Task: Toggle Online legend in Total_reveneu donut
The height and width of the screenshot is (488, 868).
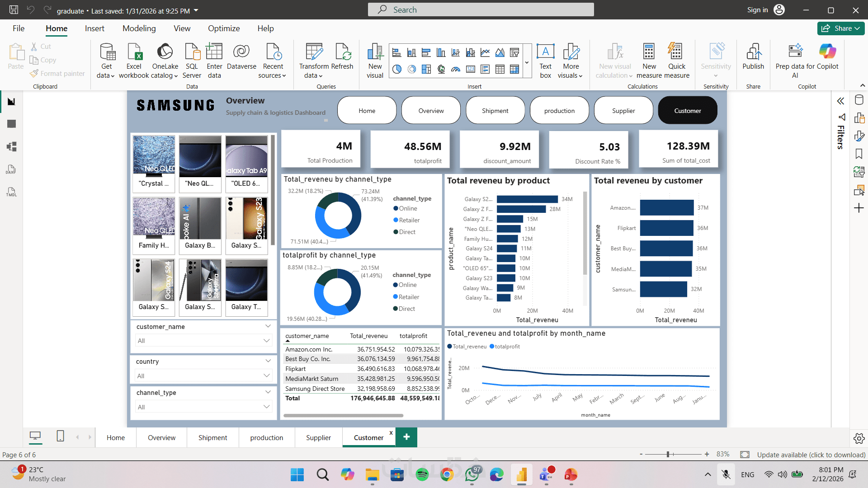Action: [x=405, y=208]
